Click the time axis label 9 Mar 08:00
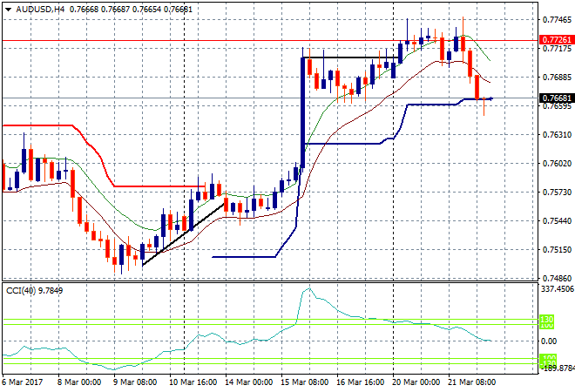The image size is (575, 392). (135, 382)
